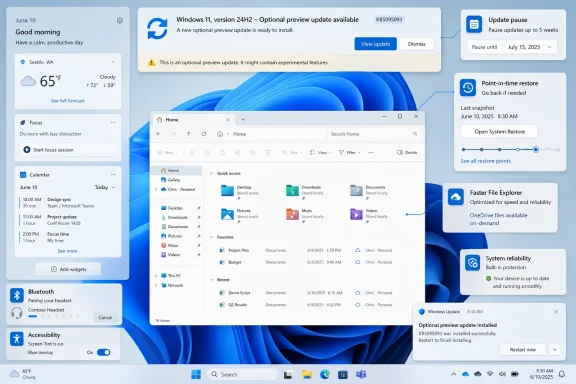Collapse the Favorites section
The width and height of the screenshot is (576, 384).
pyautogui.click(x=212, y=237)
